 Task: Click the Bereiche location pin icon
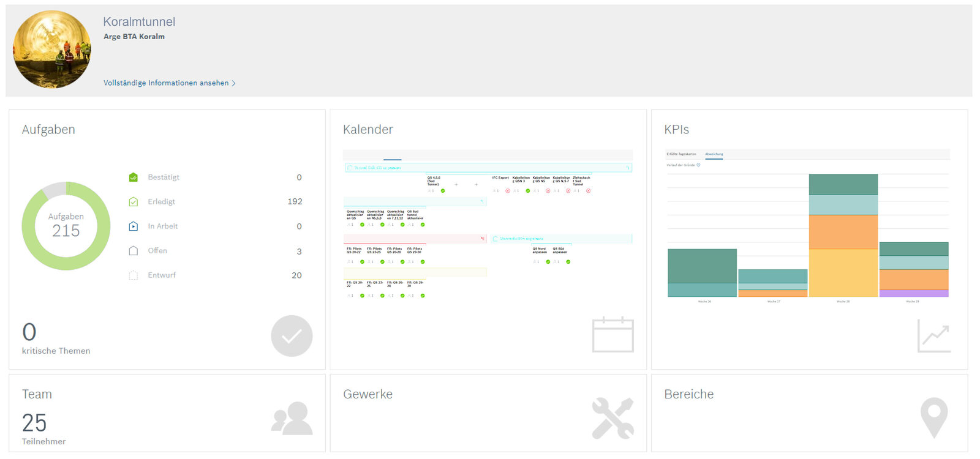tap(933, 418)
